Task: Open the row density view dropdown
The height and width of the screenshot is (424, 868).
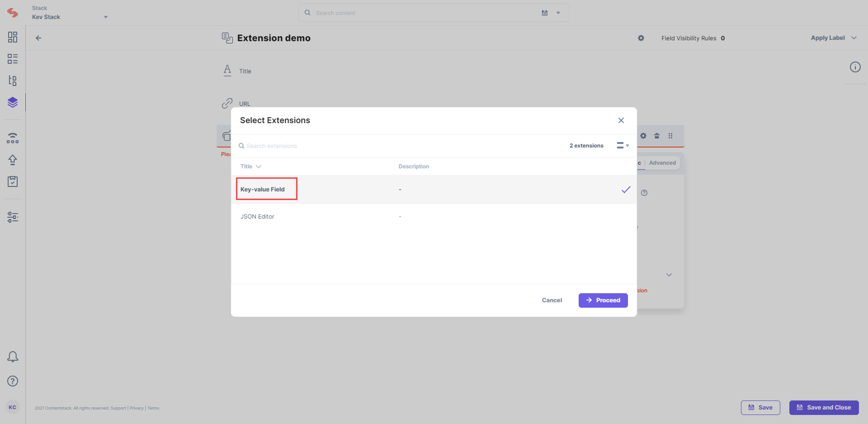Action: (623, 145)
